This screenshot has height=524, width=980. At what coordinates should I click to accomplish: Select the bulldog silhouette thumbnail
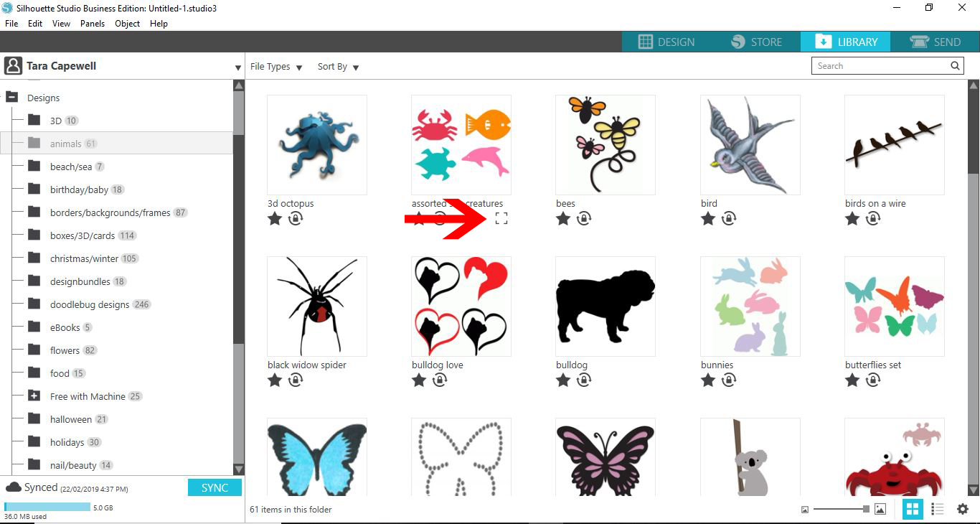click(606, 307)
